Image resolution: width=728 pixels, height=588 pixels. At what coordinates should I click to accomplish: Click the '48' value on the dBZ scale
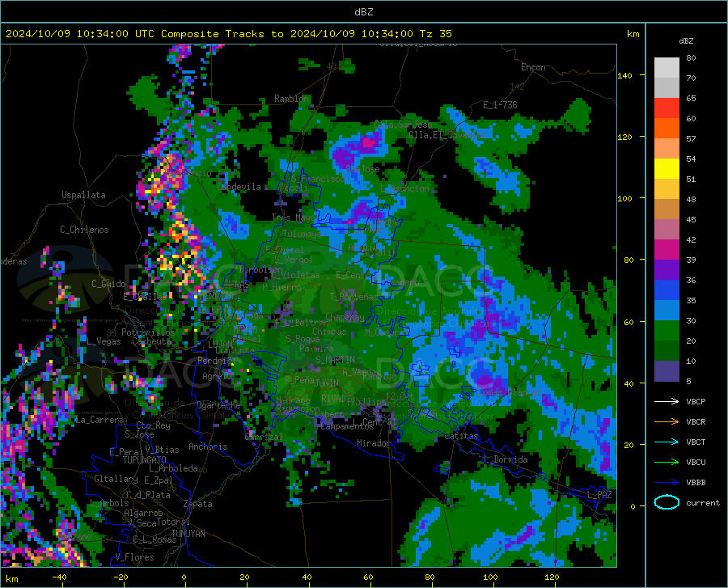[691, 199]
